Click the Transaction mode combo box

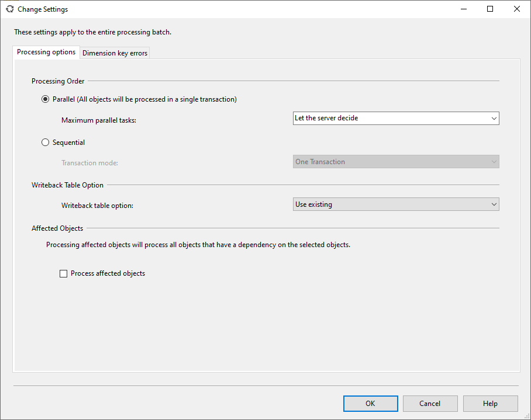point(396,162)
